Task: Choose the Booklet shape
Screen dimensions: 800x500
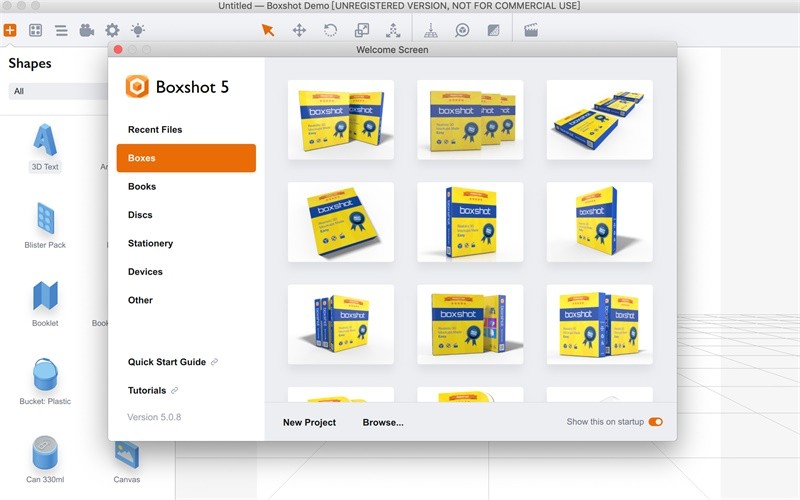Action: tap(45, 304)
